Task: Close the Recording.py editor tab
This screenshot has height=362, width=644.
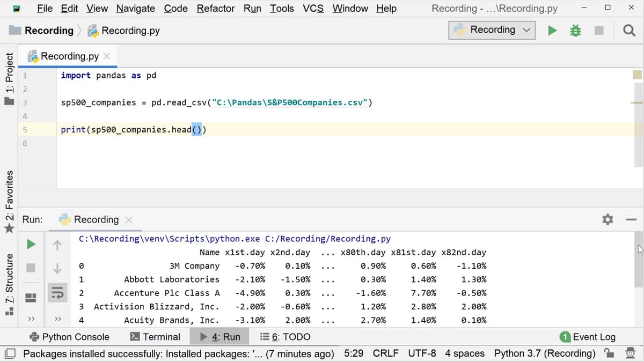Action: tap(107, 56)
